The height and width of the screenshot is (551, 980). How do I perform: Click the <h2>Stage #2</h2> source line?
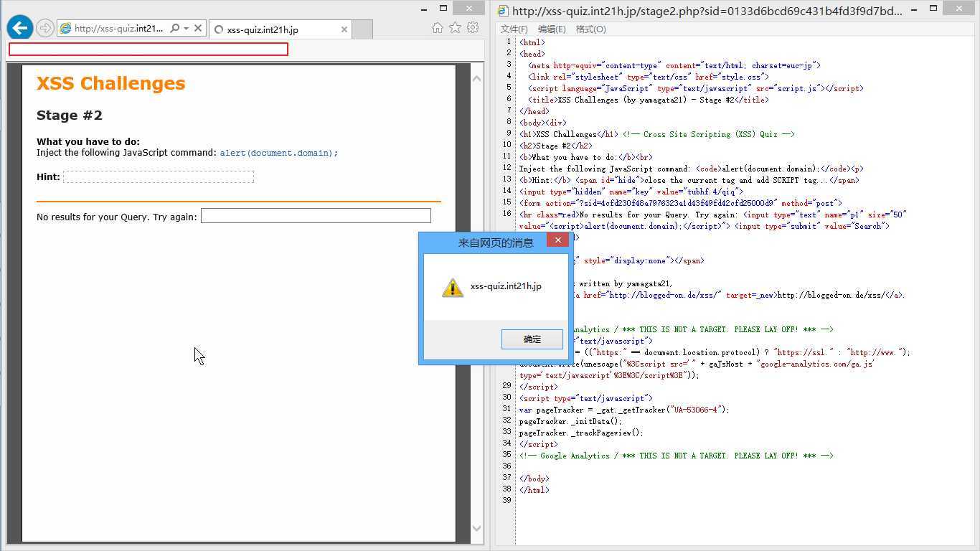(555, 146)
